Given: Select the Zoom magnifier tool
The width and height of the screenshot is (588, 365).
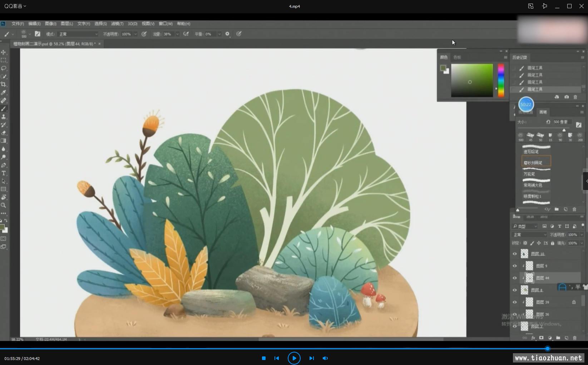Looking at the screenshot, I should click(x=4, y=205).
